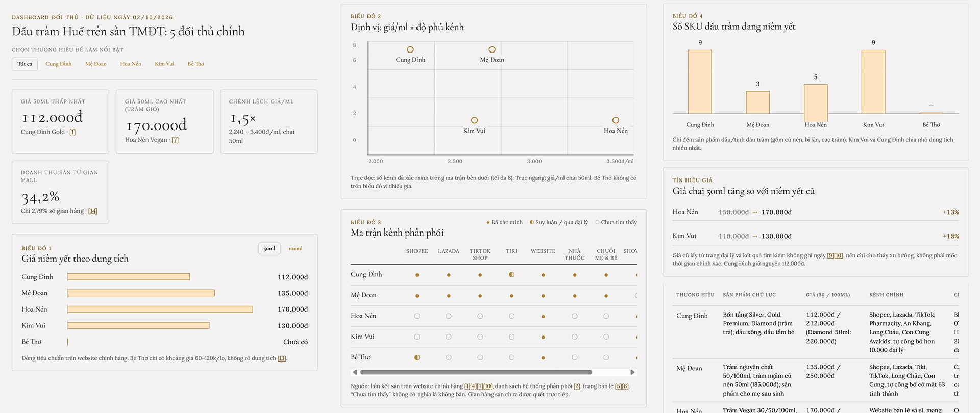Click Hoa Nén's empty TikTok Shop circle

click(480, 317)
